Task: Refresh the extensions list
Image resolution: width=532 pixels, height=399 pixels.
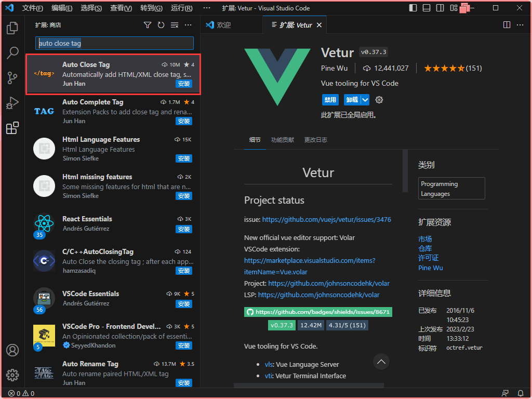Action: 161,25
